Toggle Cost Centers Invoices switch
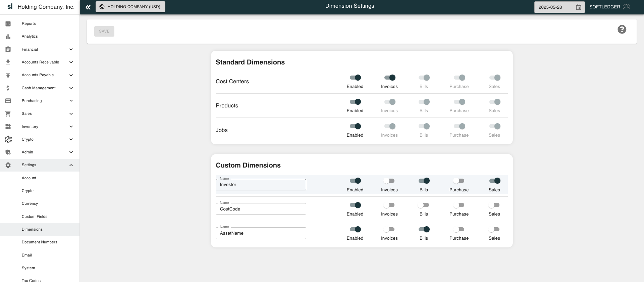 (x=390, y=78)
